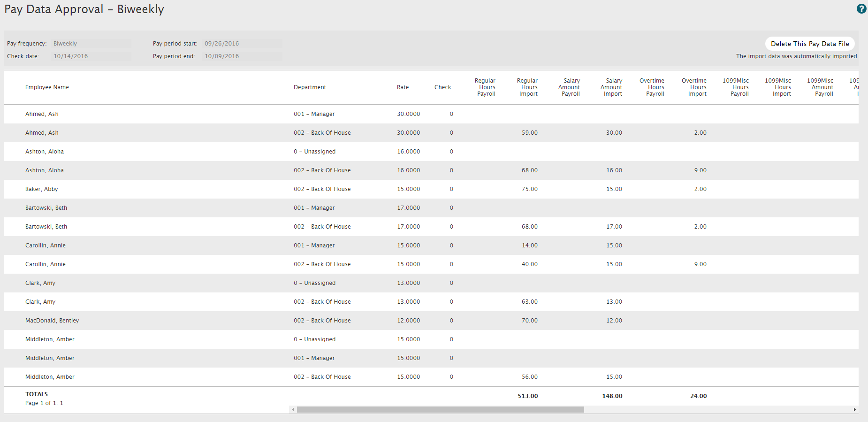Click the Salary Amount Import column header

coord(612,87)
